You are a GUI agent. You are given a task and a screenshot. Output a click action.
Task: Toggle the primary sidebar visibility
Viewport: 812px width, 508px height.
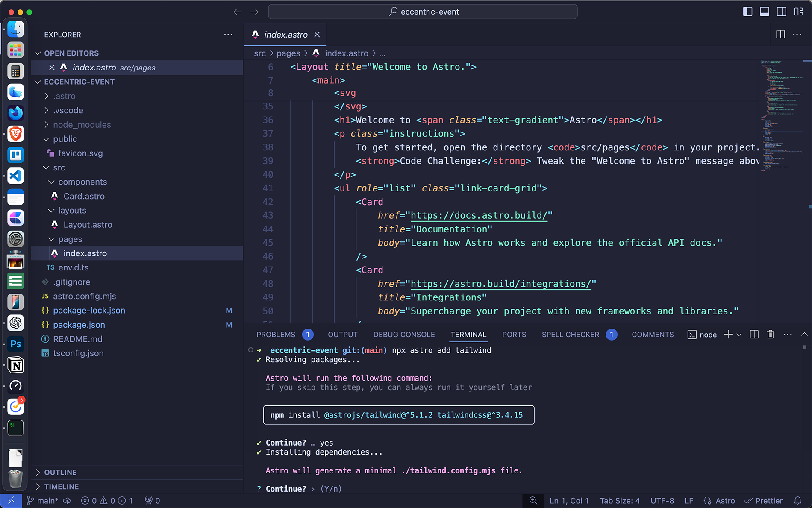pos(747,12)
